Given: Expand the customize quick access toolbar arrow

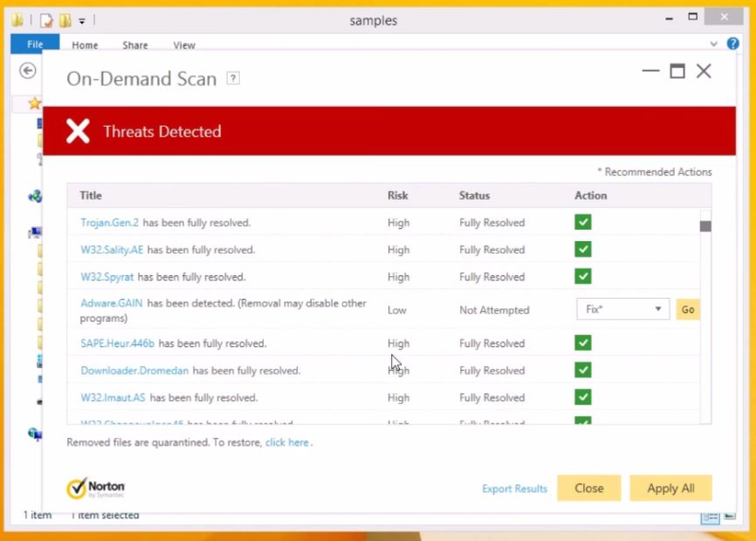Looking at the screenshot, I should (x=82, y=21).
